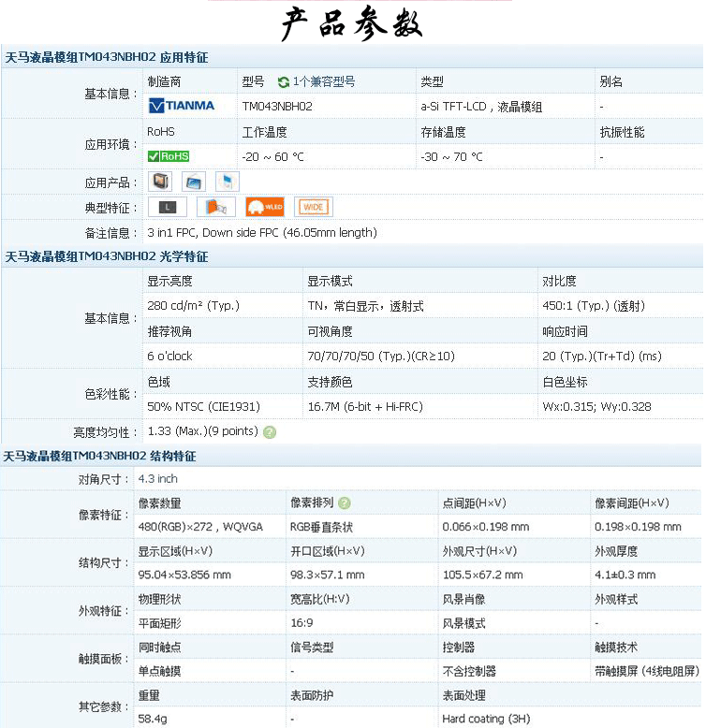Viewport: 706px width, 728px height.
Task: Select the pixel pitch 0.198×0.198 mm value
Action: tap(639, 527)
